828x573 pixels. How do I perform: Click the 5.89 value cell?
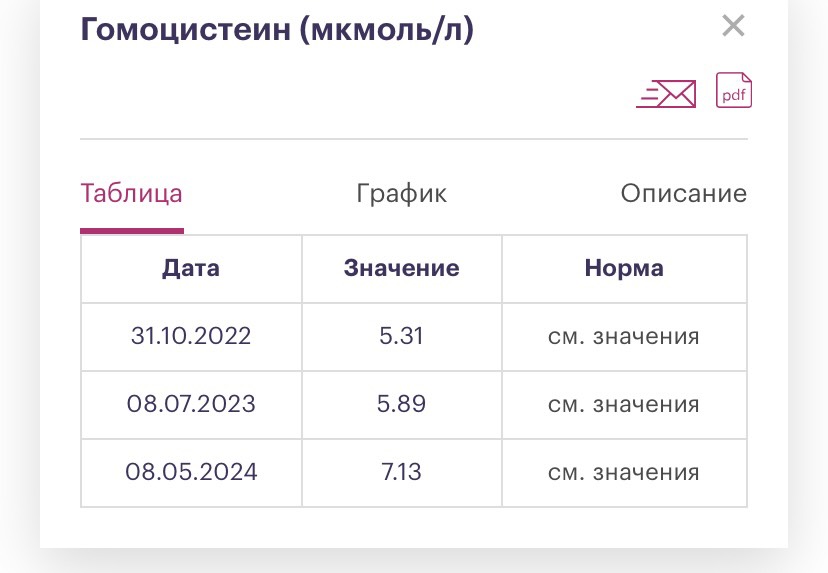(x=401, y=404)
